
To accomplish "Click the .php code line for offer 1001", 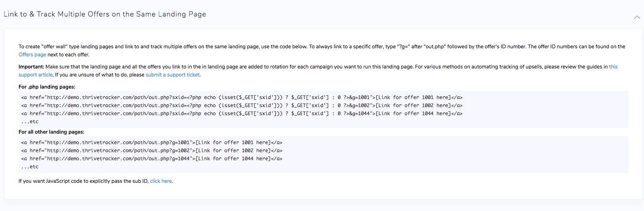I will [242, 97].
